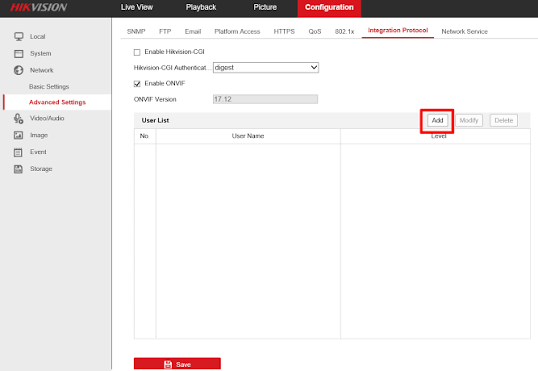Switch to the Network Service tab

click(464, 32)
